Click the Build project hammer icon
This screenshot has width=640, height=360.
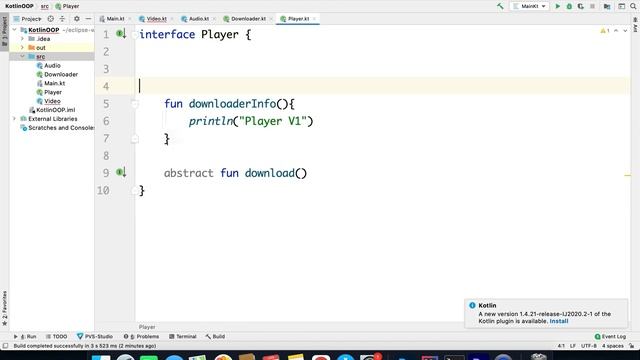click(x=500, y=6)
